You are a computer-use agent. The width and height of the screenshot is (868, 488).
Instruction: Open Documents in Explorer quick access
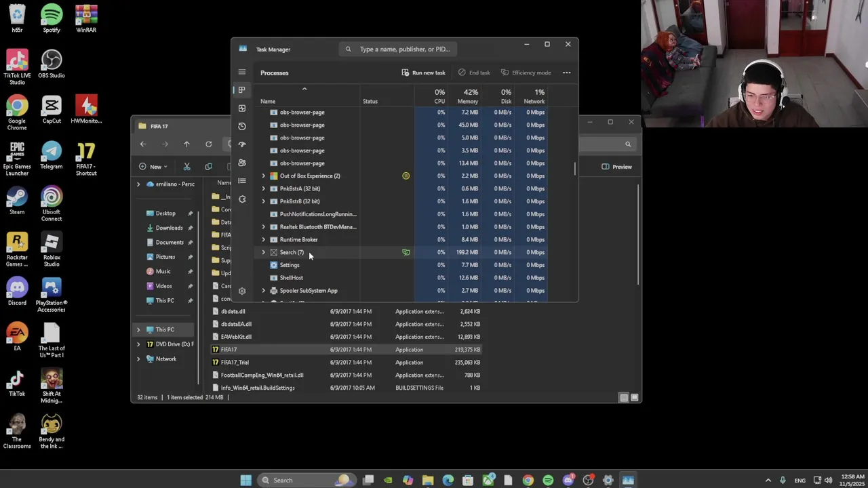(x=170, y=242)
